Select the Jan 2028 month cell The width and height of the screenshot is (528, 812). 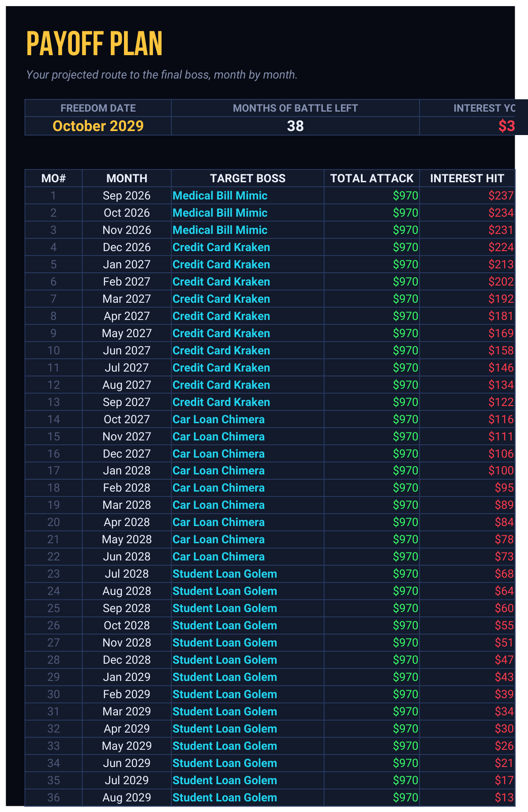pos(127,470)
